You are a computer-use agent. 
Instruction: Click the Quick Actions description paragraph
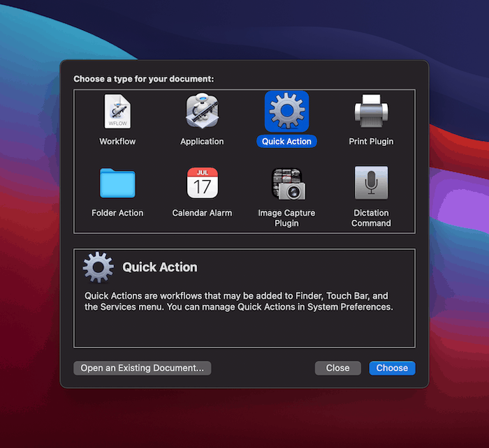coord(239,301)
